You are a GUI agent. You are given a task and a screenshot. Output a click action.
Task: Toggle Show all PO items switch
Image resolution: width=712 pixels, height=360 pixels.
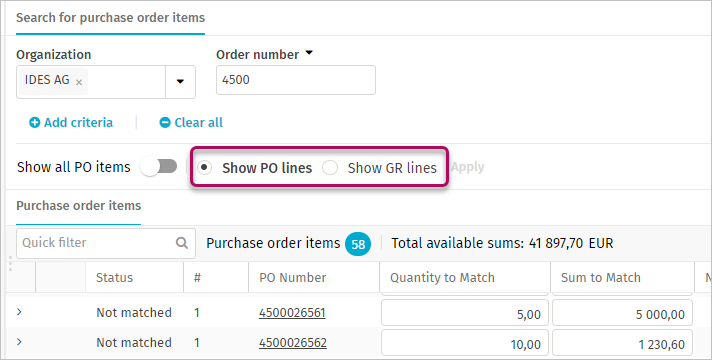pos(158,167)
